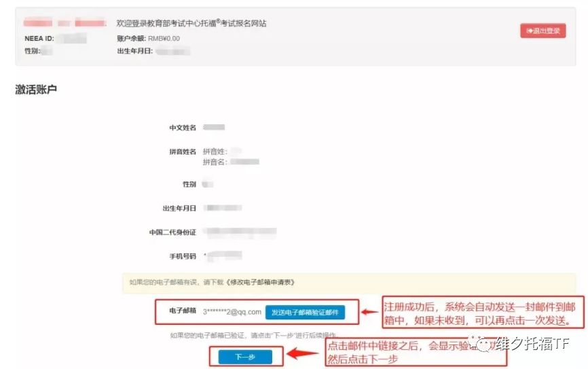Image resolution: width=588 pixels, height=369 pixels.
Task: Click the red arrow pointing at 下一步
Action: [303, 353]
